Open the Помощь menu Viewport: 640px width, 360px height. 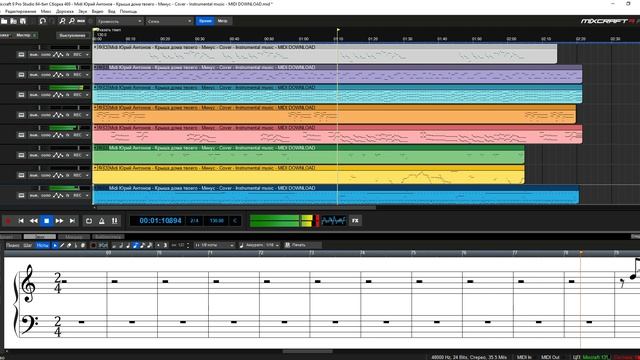pyautogui.click(x=128, y=11)
